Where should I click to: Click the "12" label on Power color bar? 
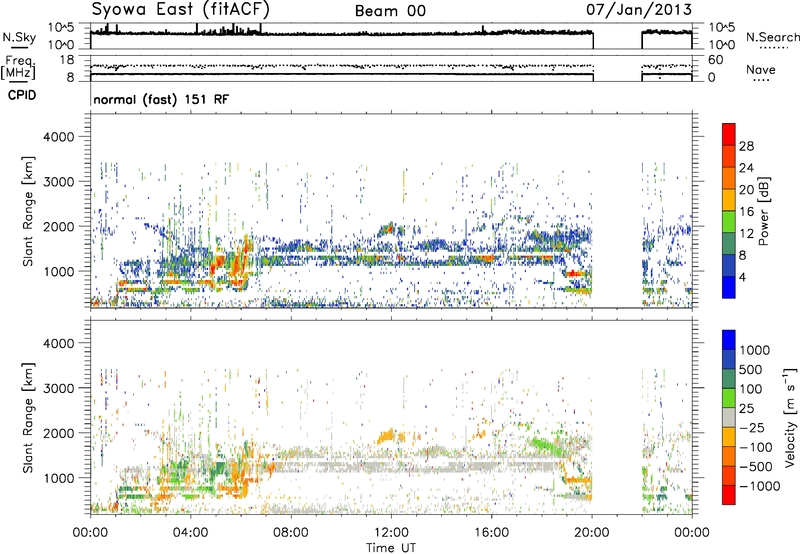tap(746, 234)
